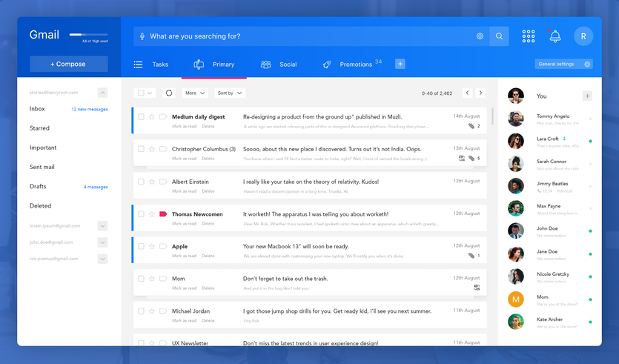
Task: Star the Albert Einstein email
Action: click(151, 182)
